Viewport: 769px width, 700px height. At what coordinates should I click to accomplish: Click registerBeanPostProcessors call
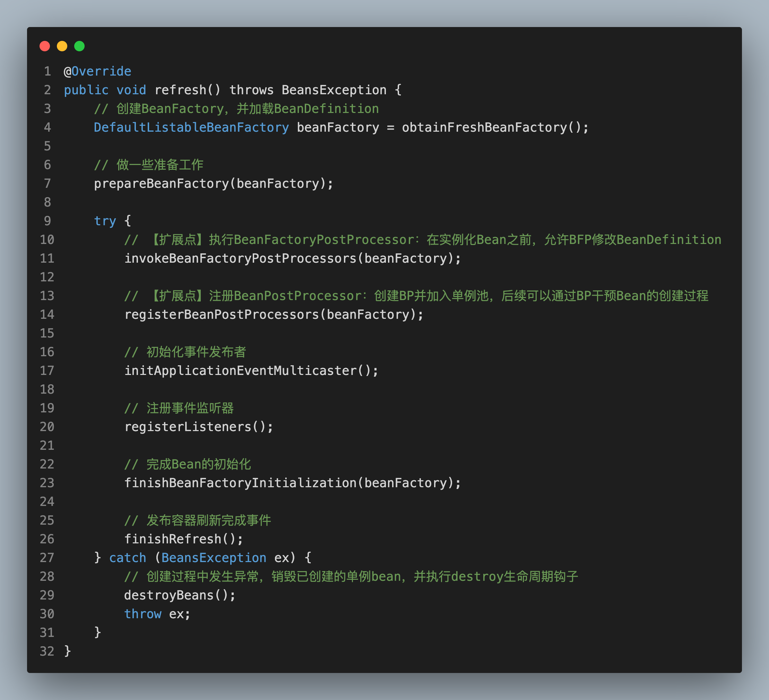pos(222,315)
